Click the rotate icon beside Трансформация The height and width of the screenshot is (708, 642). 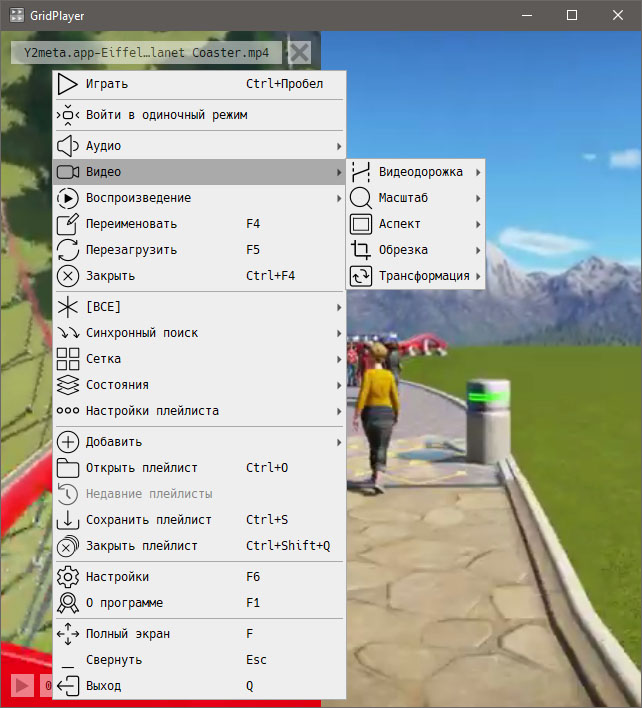click(361, 276)
